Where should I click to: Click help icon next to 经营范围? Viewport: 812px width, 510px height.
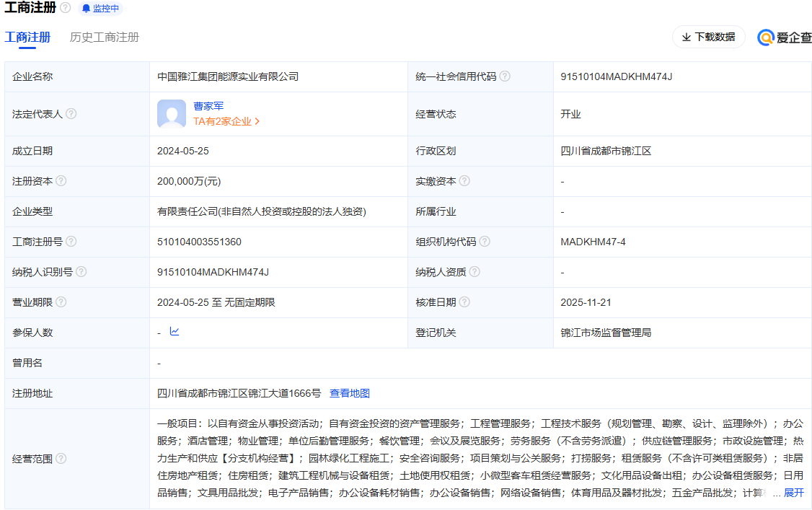tap(61, 458)
